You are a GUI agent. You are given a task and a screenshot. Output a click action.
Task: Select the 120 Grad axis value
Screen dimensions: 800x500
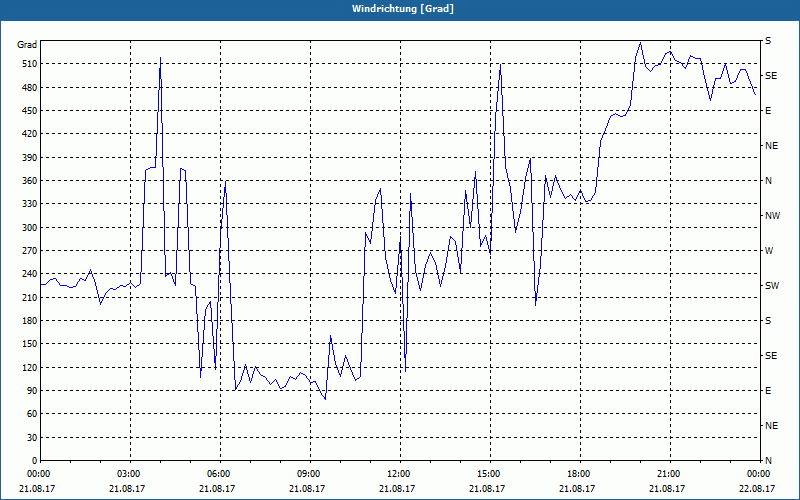click(x=29, y=367)
